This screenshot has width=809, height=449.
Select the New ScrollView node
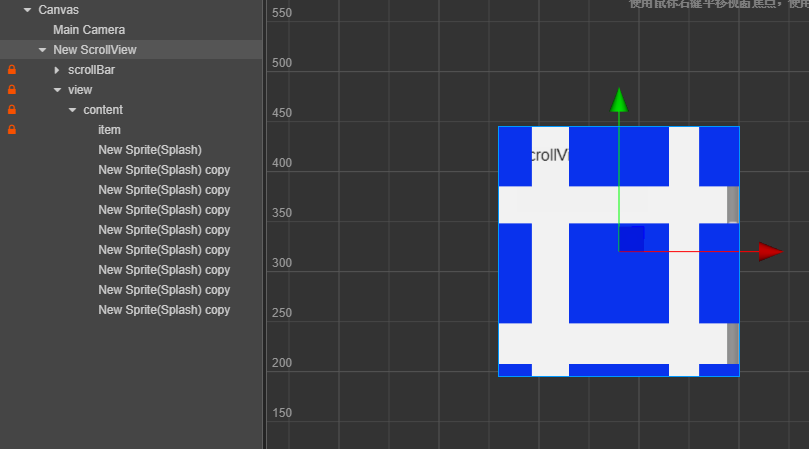coord(95,50)
